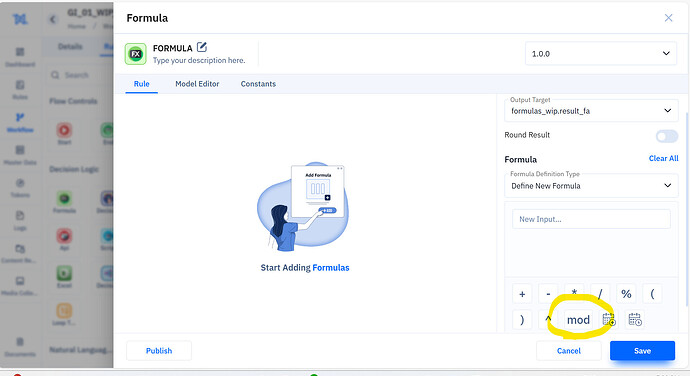The width and height of the screenshot is (690, 376).
Task: Select the Excel node in background panel
Action: [64, 277]
